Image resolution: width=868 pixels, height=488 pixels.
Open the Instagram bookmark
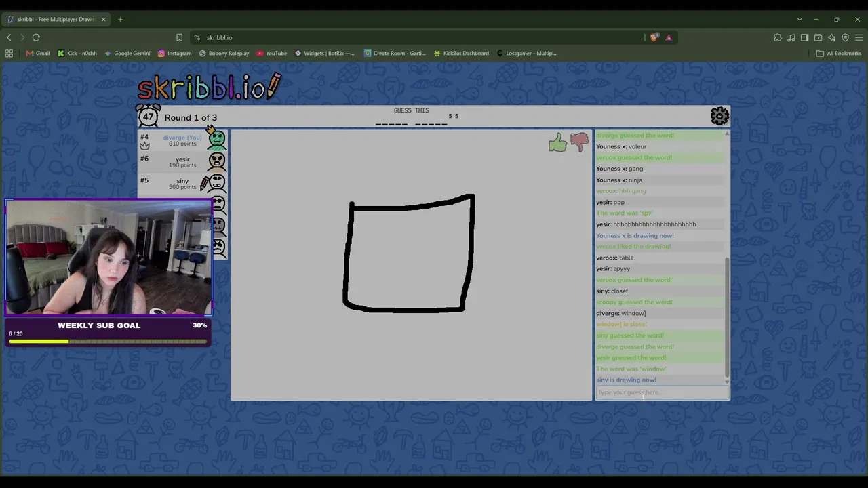[175, 53]
